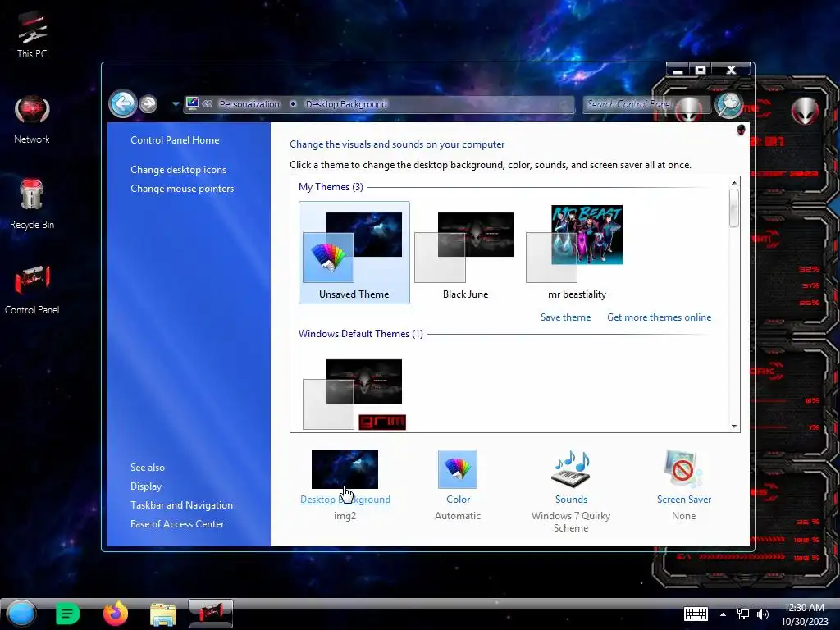840x630 pixels.
Task: Click the Start orb on taskbar
Action: pos(21,614)
